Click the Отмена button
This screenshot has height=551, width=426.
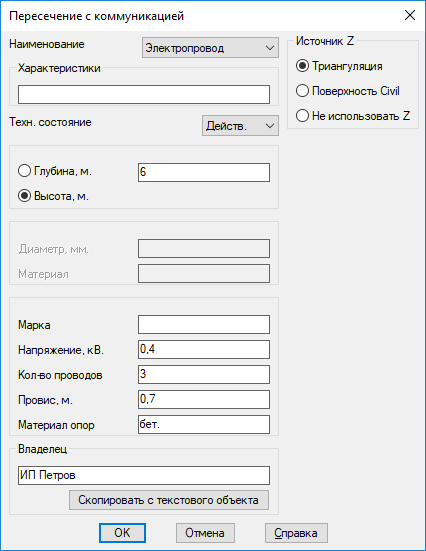click(205, 533)
